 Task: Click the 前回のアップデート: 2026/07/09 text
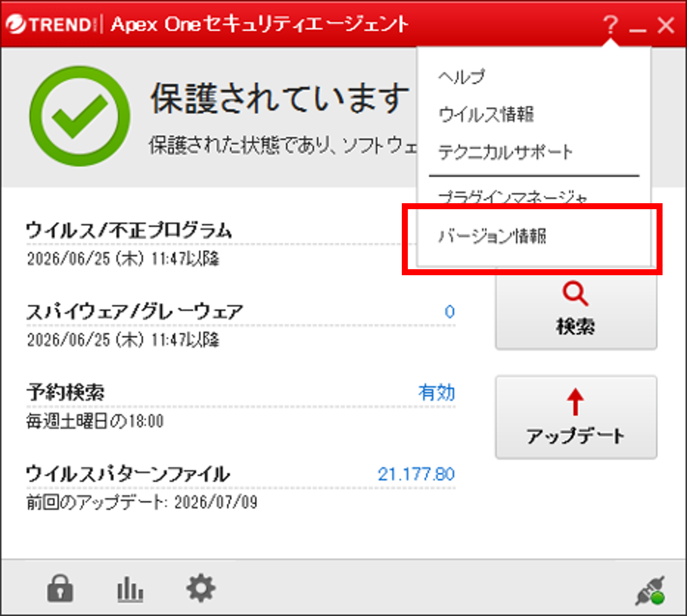point(142,502)
